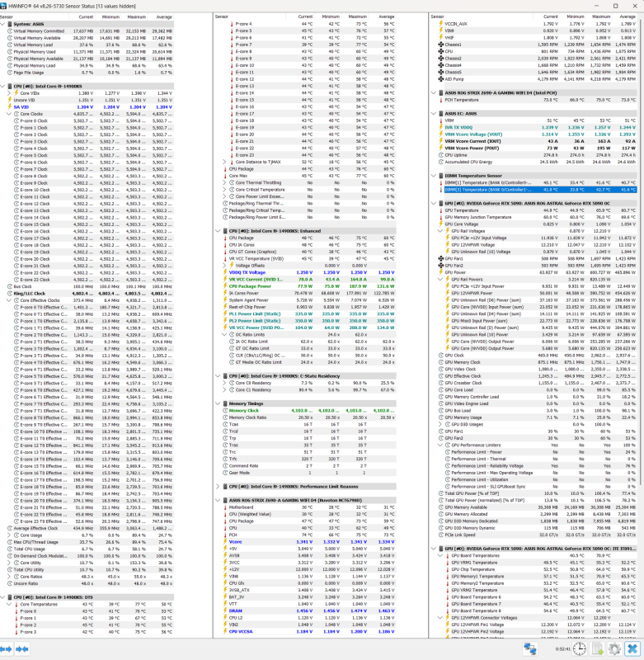644x660 pixels.
Task: Click thermometer on GPU Memory Junction Temperature
Action: pyautogui.click(x=441, y=217)
